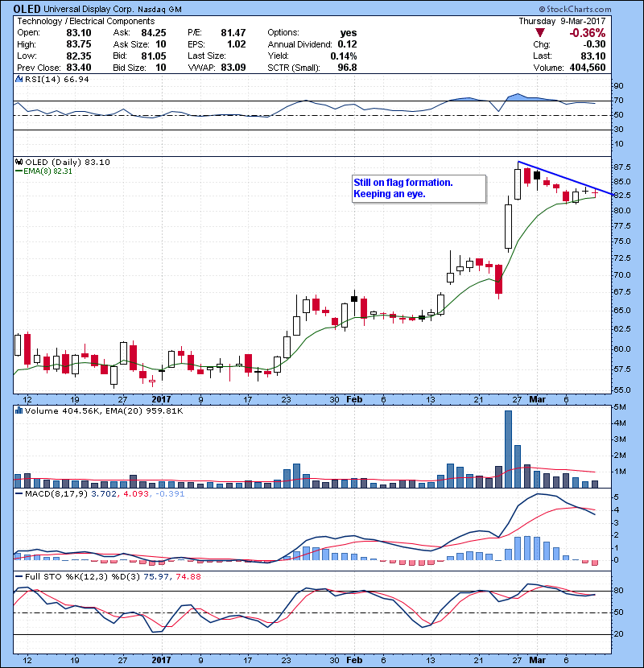Viewport: 644px width, 668px height.
Task: Click the Low 82.35 value
Action: pyautogui.click(x=78, y=56)
